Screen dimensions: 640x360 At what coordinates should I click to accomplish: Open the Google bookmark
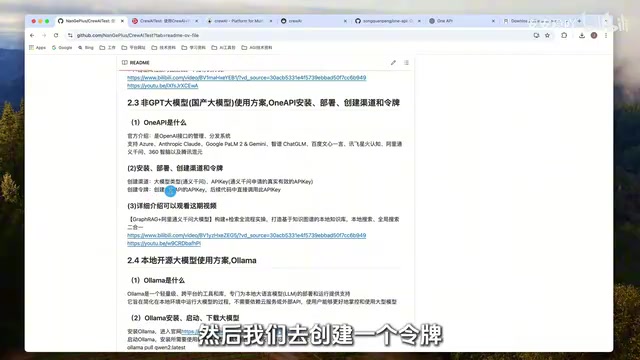(x=62, y=48)
